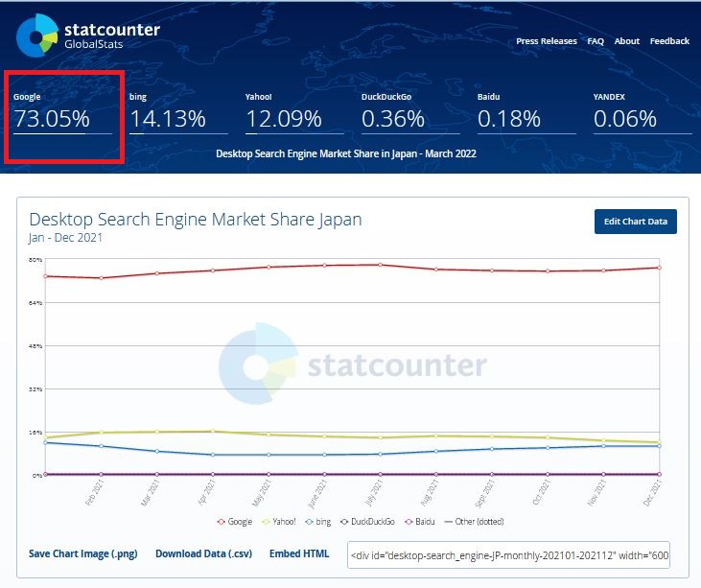The image size is (701, 588).
Task: Go to the About page
Action: point(627,41)
